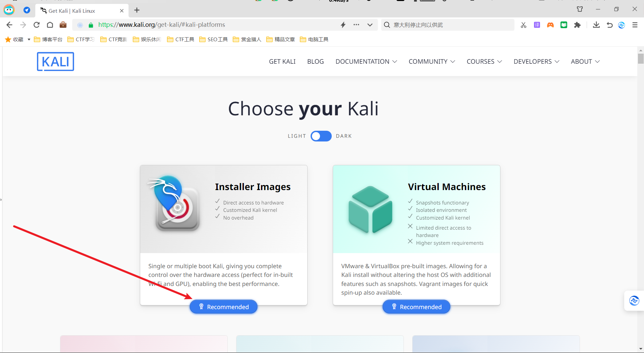The width and height of the screenshot is (644, 353).
Task: Click Recommended under Installer Images
Action: [x=223, y=307]
